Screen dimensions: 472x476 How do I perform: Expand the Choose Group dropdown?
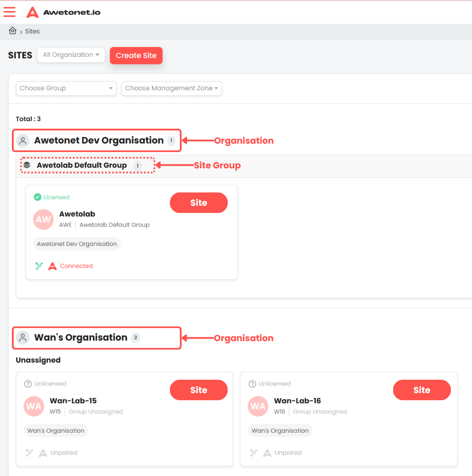[66, 88]
